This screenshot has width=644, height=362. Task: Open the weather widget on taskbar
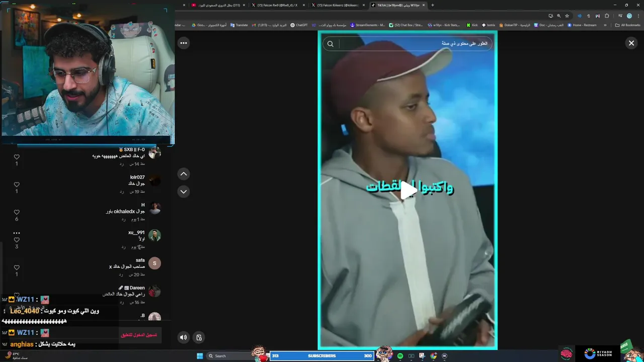(16, 355)
